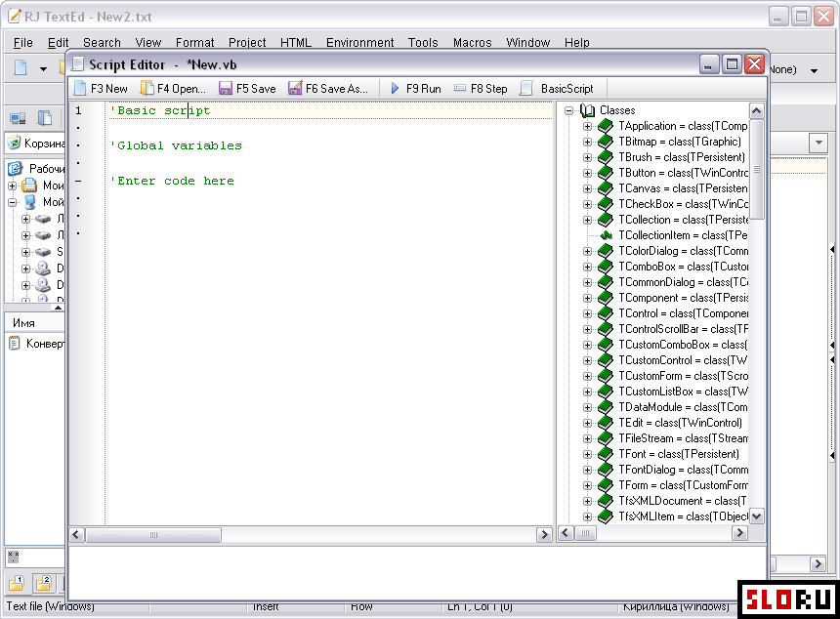
Task: Open a script file with F4 Open
Action: (173, 88)
